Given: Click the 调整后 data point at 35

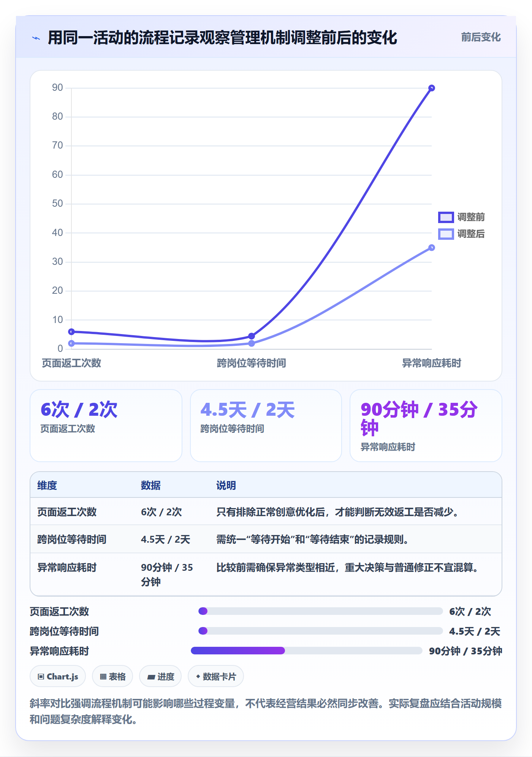Looking at the screenshot, I should (x=431, y=248).
